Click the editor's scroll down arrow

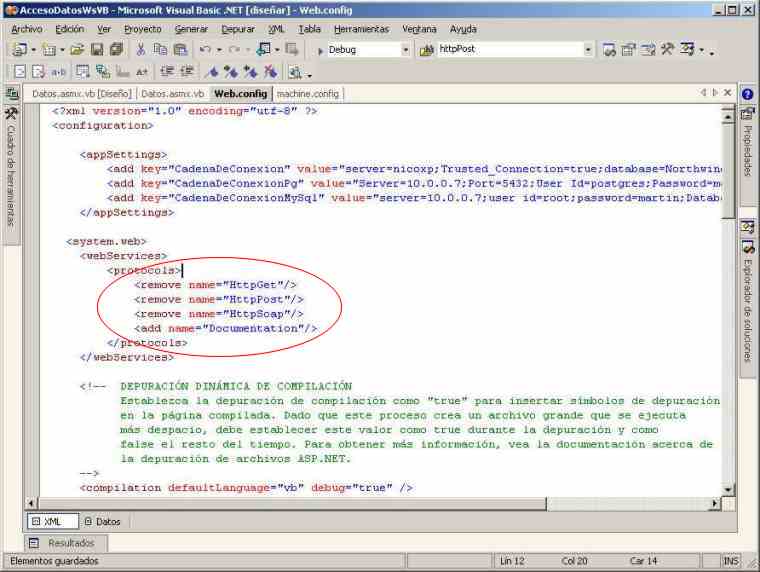728,489
